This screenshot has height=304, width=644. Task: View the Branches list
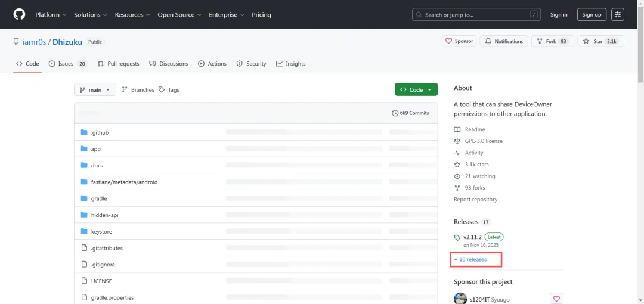coord(138,89)
